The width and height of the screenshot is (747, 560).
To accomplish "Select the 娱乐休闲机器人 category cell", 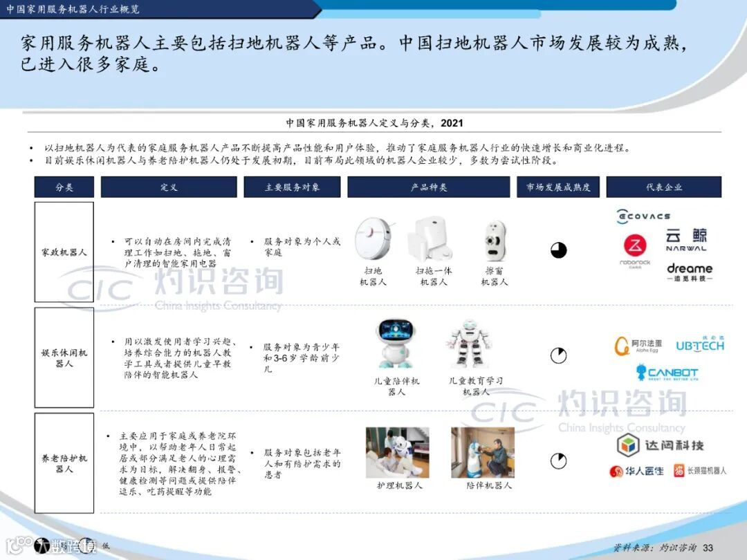I will (x=64, y=357).
